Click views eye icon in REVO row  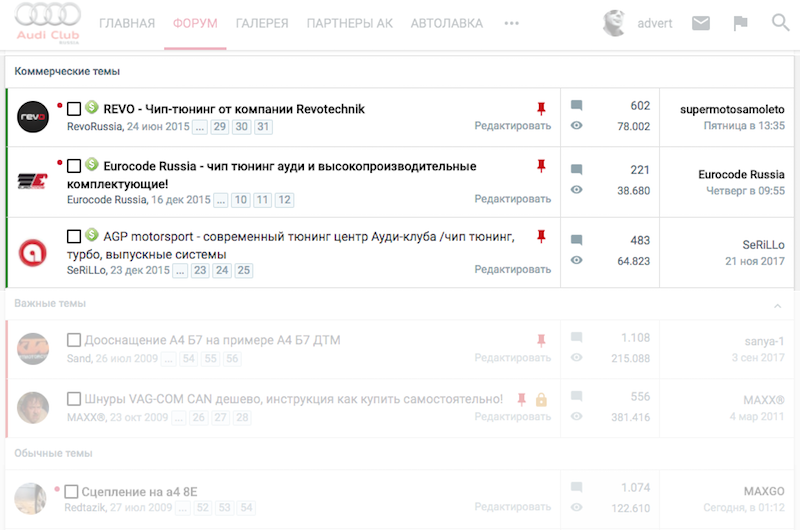tap(577, 125)
